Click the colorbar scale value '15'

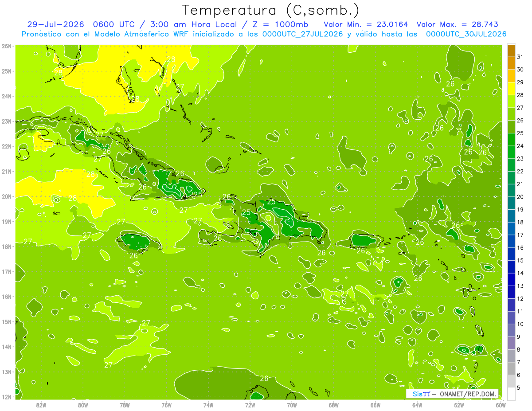[x=520, y=260]
